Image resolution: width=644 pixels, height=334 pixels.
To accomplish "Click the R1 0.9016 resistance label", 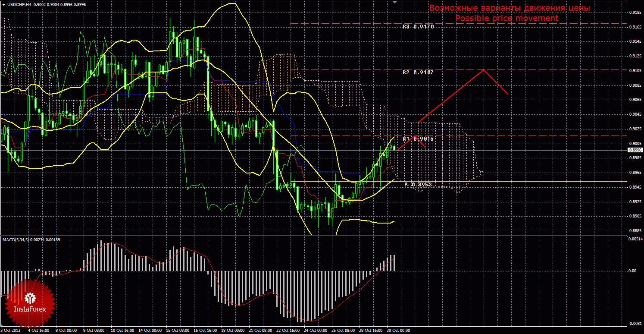I will [418, 139].
